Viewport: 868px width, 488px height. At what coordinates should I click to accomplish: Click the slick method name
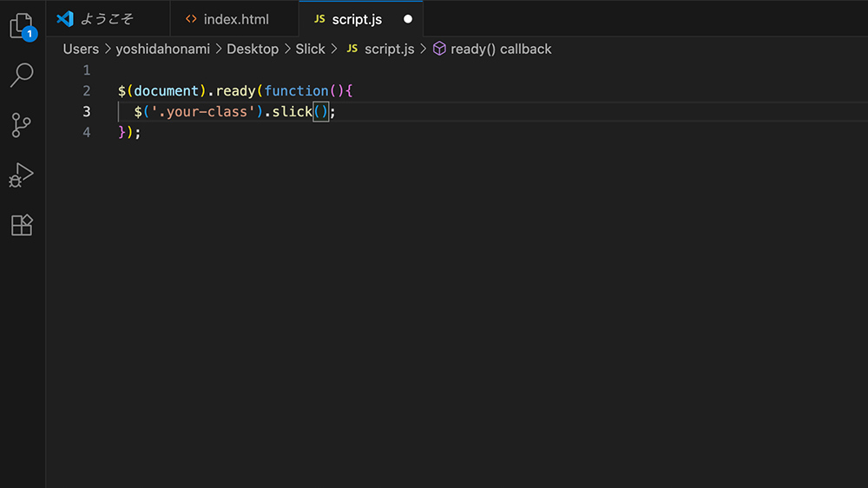293,112
